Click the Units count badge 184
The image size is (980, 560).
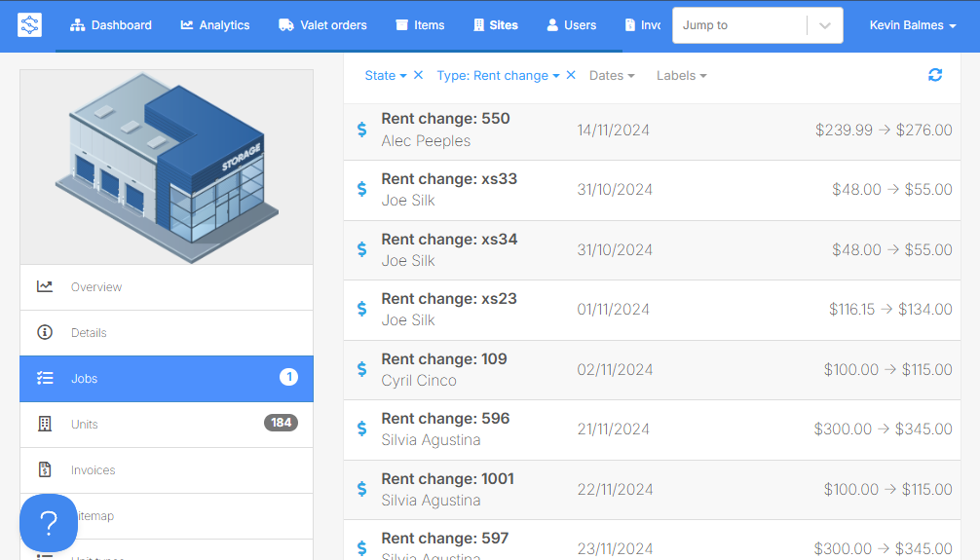[281, 423]
